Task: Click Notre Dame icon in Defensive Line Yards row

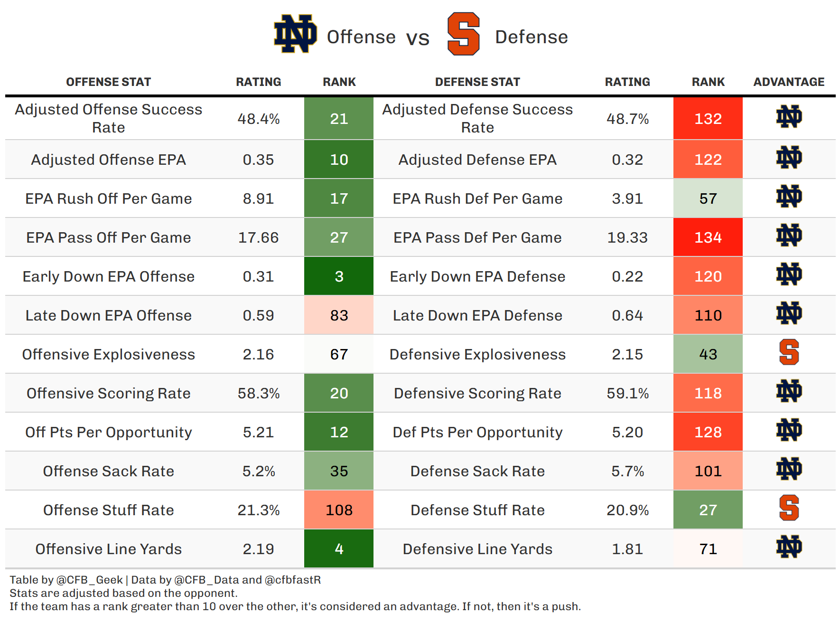Action: point(789,547)
